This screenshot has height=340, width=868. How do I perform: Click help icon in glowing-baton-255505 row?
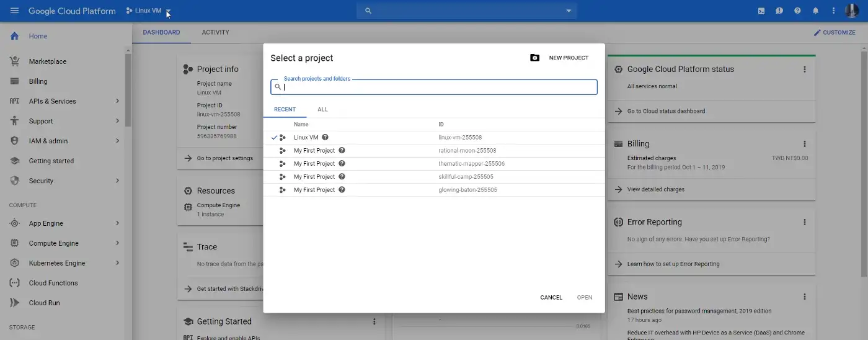(342, 190)
